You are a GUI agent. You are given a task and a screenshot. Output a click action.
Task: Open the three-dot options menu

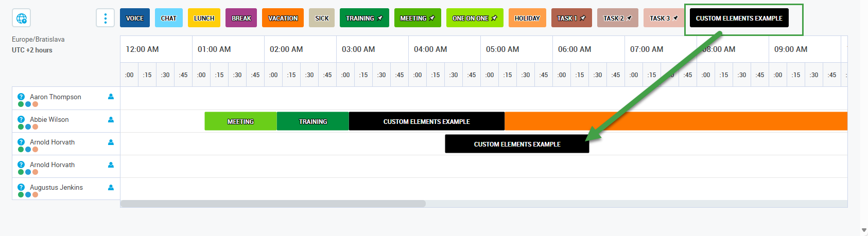point(105,18)
